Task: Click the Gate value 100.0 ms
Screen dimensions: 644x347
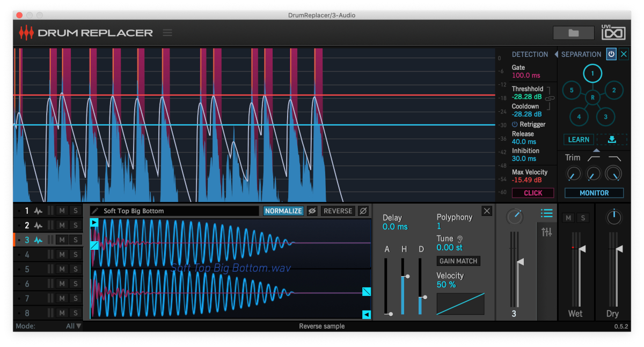Action: (x=526, y=76)
